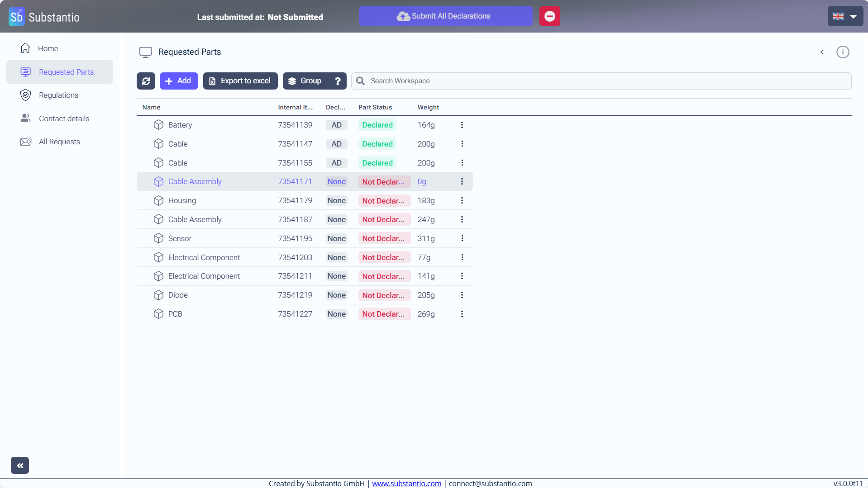Image resolution: width=868 pixels, height=488 pixels.
Task: Open the three-dot menu for Diode
Action: [x=462, y=295]
